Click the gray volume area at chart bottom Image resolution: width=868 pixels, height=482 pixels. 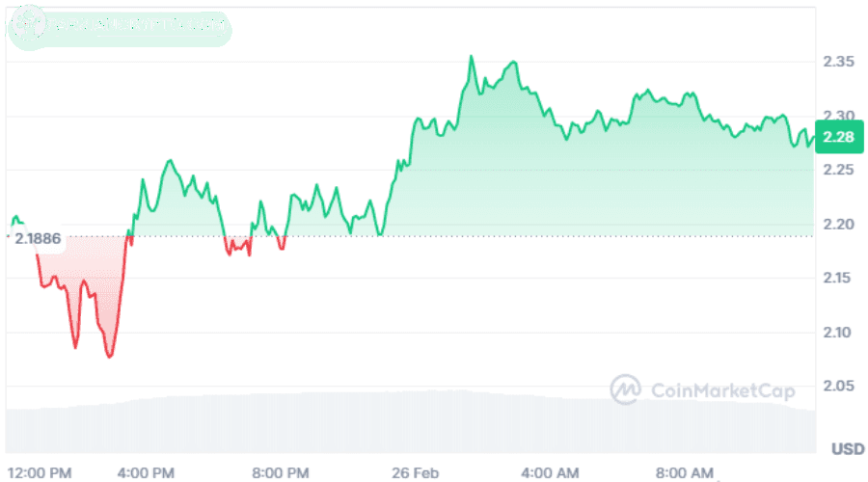(386, 424)
